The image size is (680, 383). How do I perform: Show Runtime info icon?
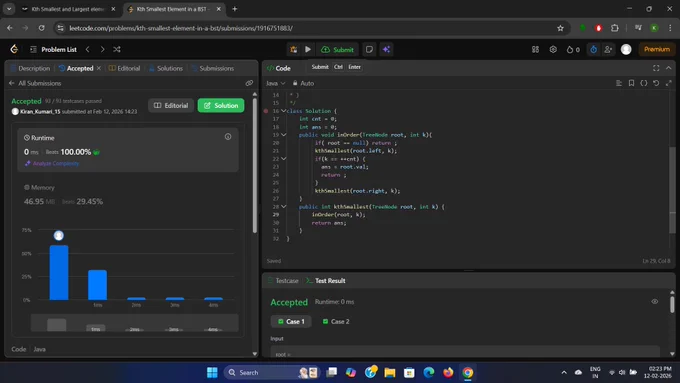228,137
